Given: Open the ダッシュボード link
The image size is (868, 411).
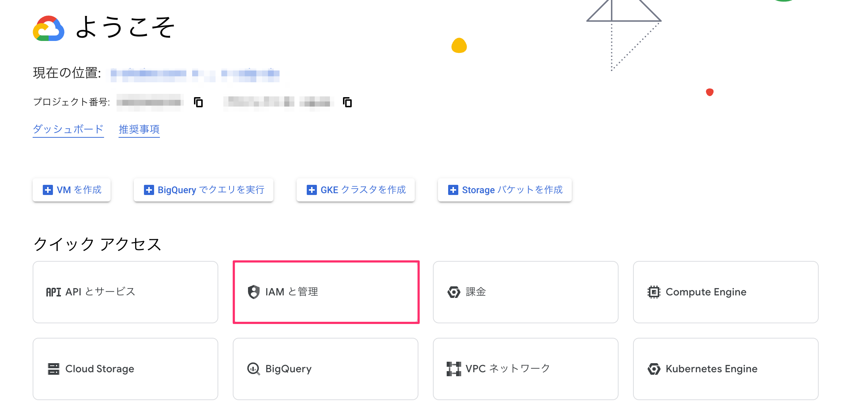Looking at the screenshot, I should point(68,129).
